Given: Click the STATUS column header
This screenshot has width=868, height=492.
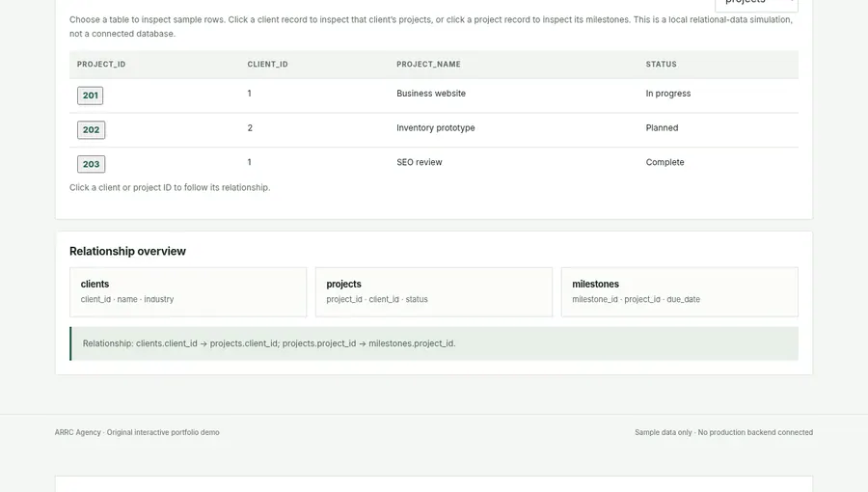Looking at the screenshot, I should (x=661, y=65).
